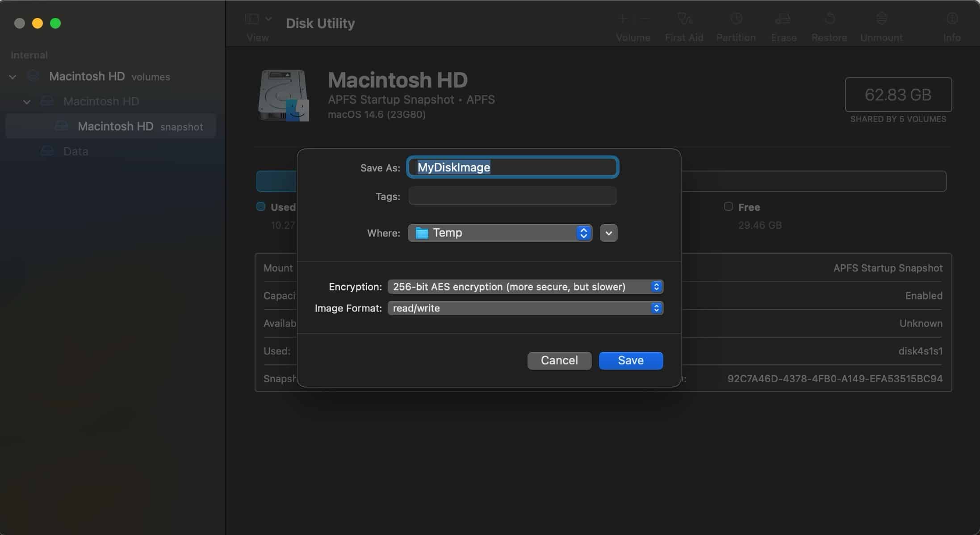Click the Tags input field
980x535 pixels.
point(512,196)
